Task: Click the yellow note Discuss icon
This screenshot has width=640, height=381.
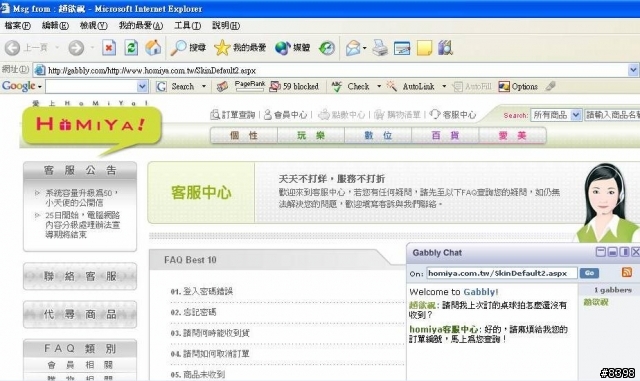Action: tap(424, 48)
